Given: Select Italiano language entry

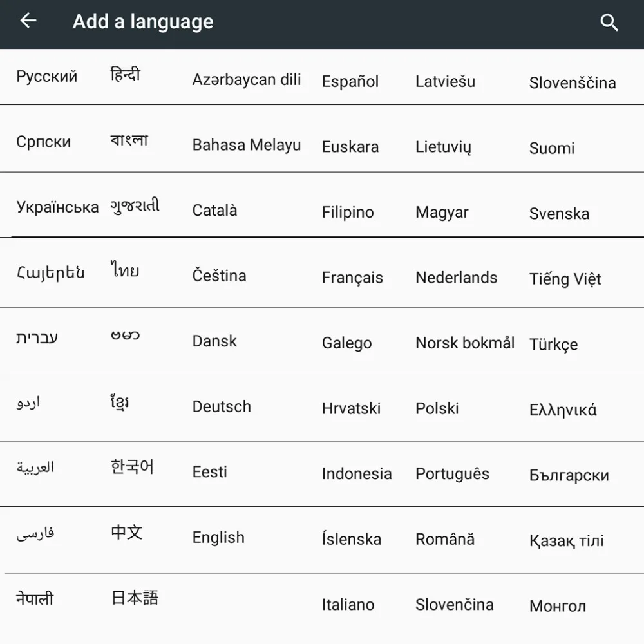Looking at the screenshot, I should (x=348, y=605).
